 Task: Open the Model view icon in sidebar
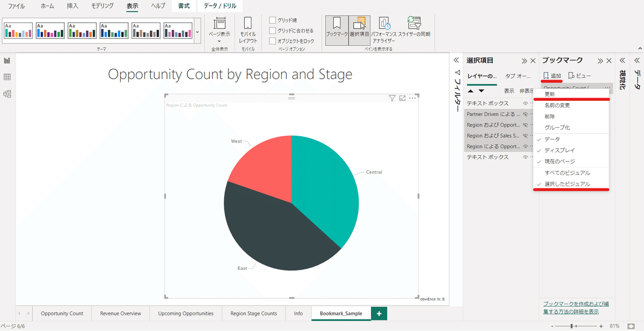click(x=8, y=94)
